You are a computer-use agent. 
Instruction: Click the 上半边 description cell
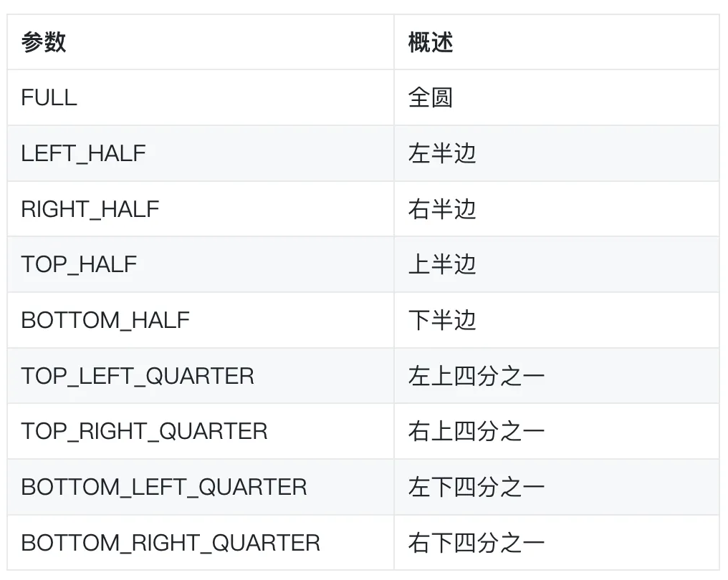click(x=442, y=264)
